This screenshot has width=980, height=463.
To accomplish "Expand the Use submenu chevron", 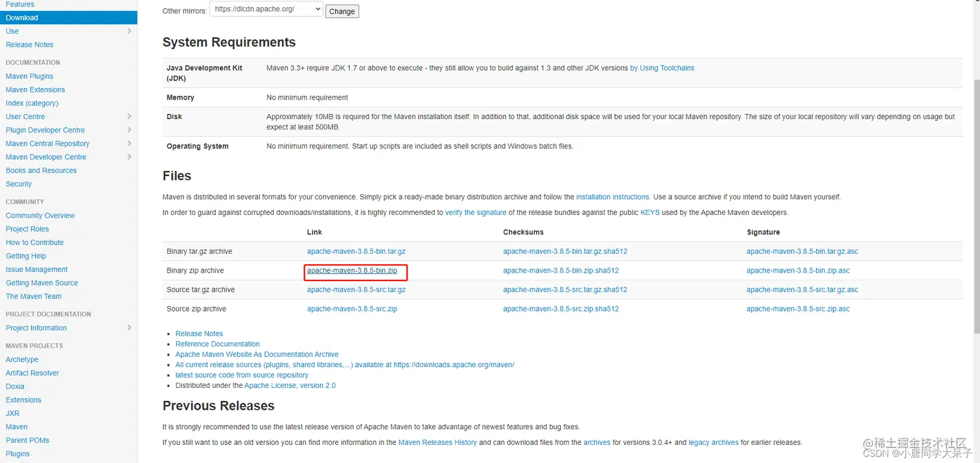I will [130, 31].
